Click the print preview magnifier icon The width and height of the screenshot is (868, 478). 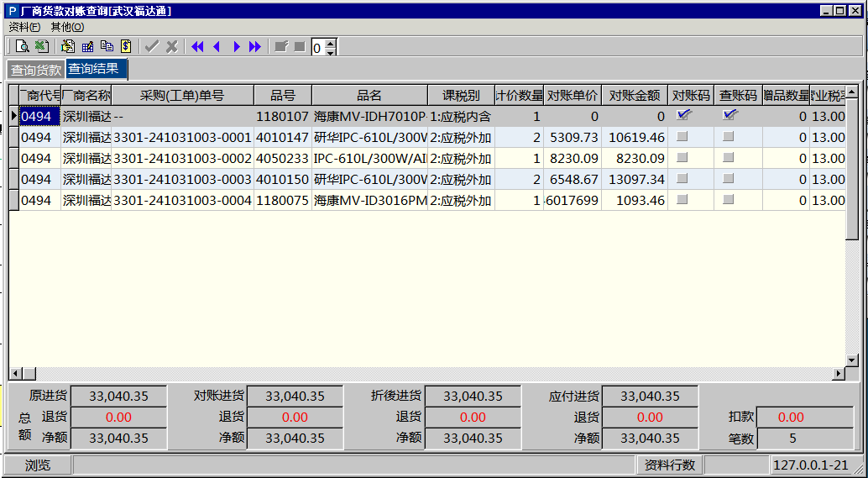point(22,47)
